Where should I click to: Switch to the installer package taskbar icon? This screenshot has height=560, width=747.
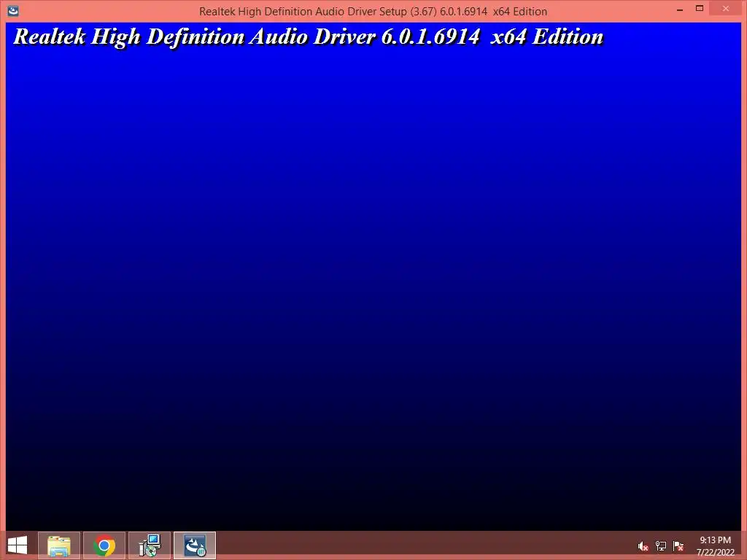tap(150, 545)
